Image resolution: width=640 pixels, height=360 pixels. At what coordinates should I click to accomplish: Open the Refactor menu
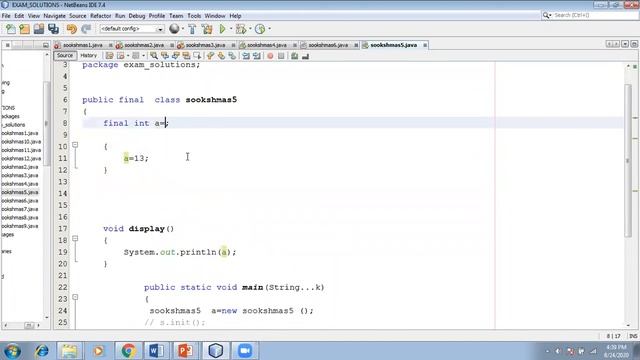tap(100, 16)
